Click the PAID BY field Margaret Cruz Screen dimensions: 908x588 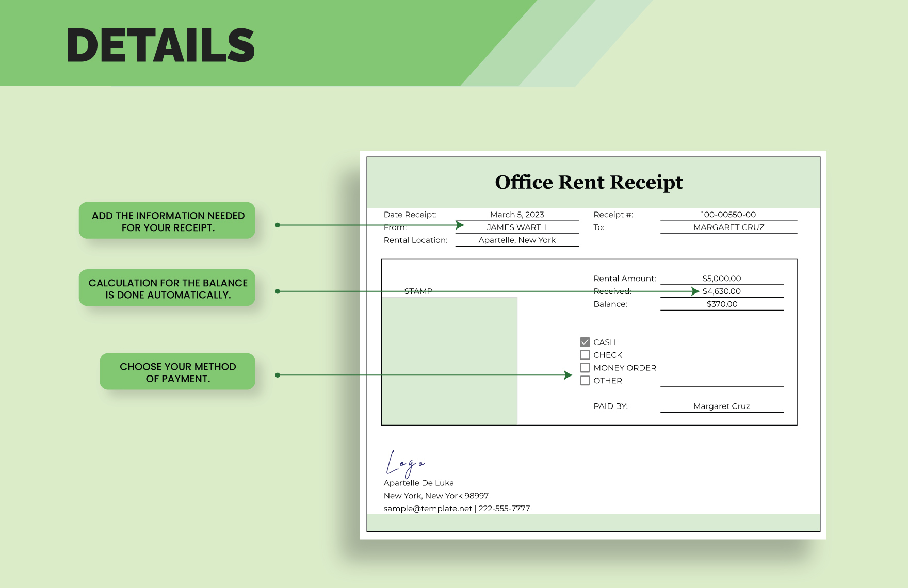pyautogui.click(x=721, y=406)
